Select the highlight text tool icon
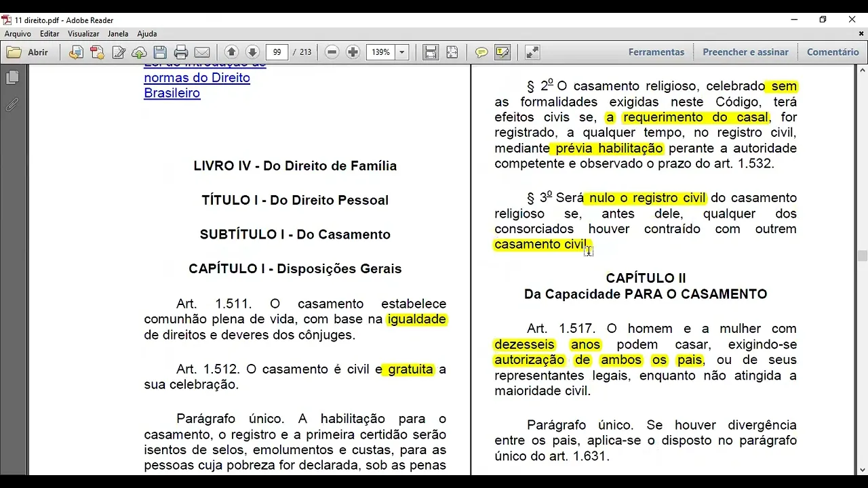This screenshot has width=868, height=488. pos(502,52)
